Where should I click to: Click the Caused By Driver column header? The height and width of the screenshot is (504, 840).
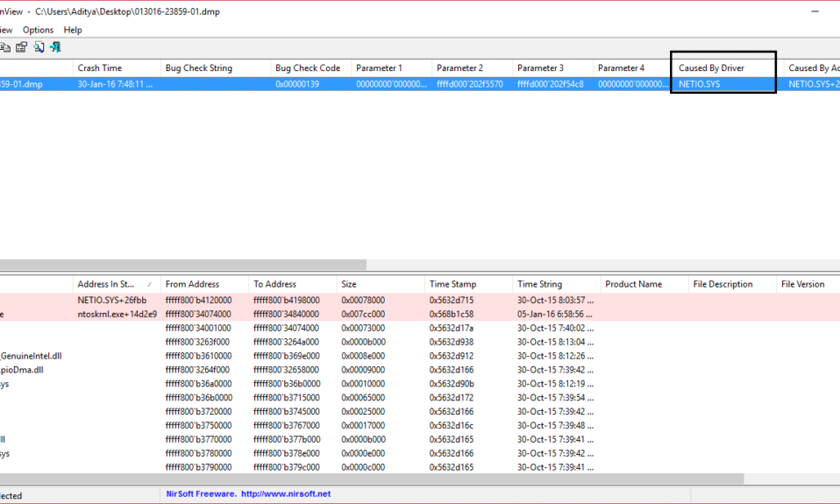point(711,68)
